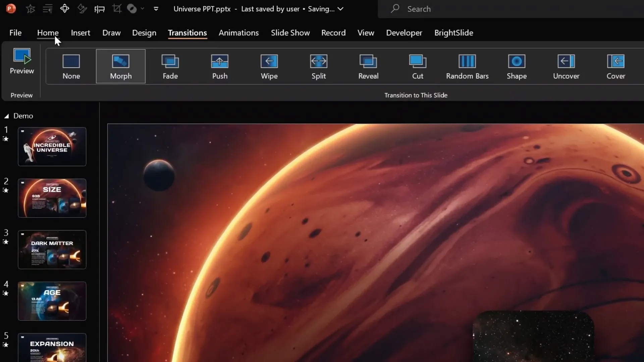The height and width of the screenshot is (362, 644).
Task: Switch to the Home tab
Action: [x=48, y=33]
